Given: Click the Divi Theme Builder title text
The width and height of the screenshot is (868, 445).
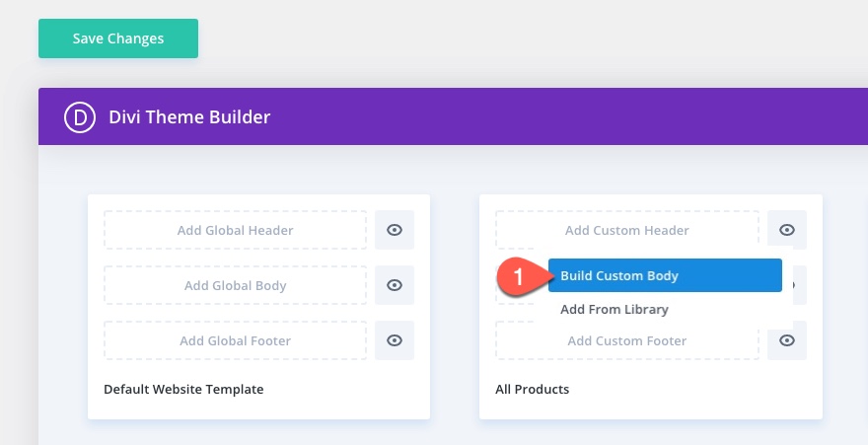Looking at the screenshot, I should [x=189, y=117].
